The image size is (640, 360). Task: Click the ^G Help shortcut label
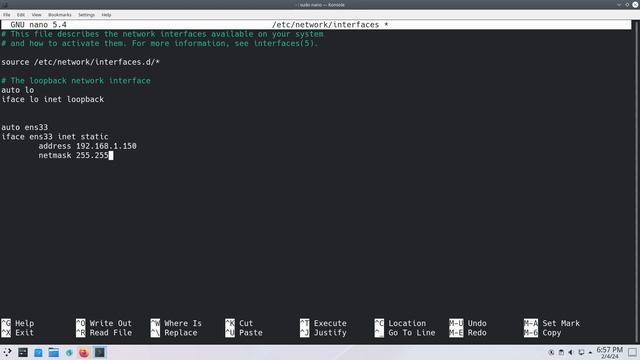[x=18, y=323]
